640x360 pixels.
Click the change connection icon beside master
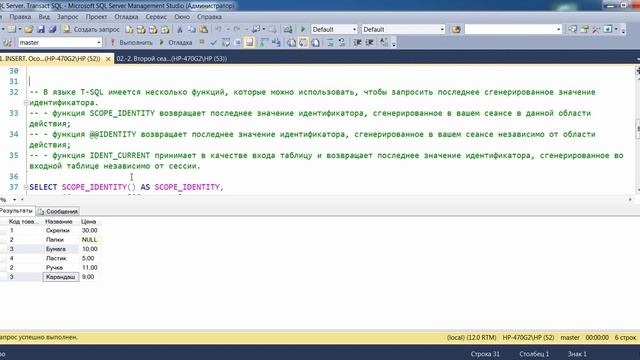[7, 42]
